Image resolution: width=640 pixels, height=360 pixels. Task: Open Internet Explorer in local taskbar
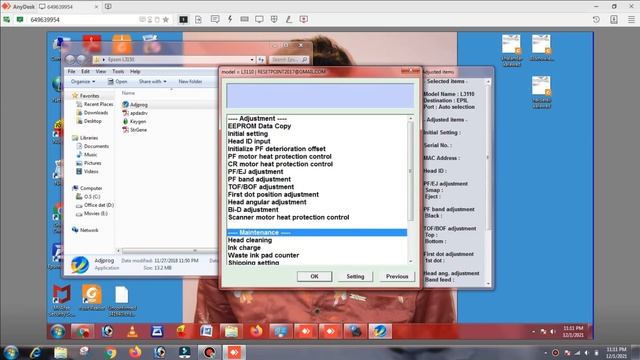(36, 352)
